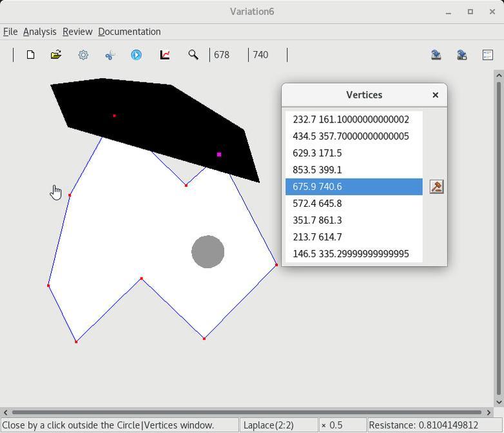Open the File menu
The image size is (504, 433).
[10, 32]
